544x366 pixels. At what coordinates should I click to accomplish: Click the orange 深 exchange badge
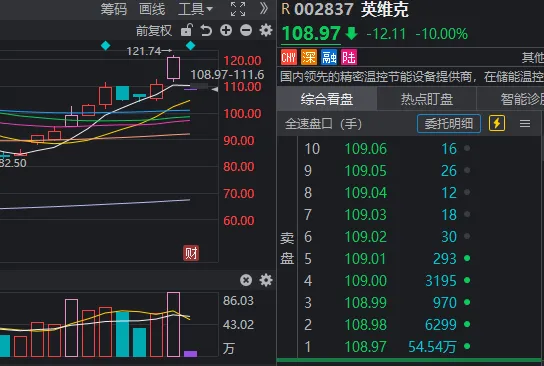(x=309, y=57)
